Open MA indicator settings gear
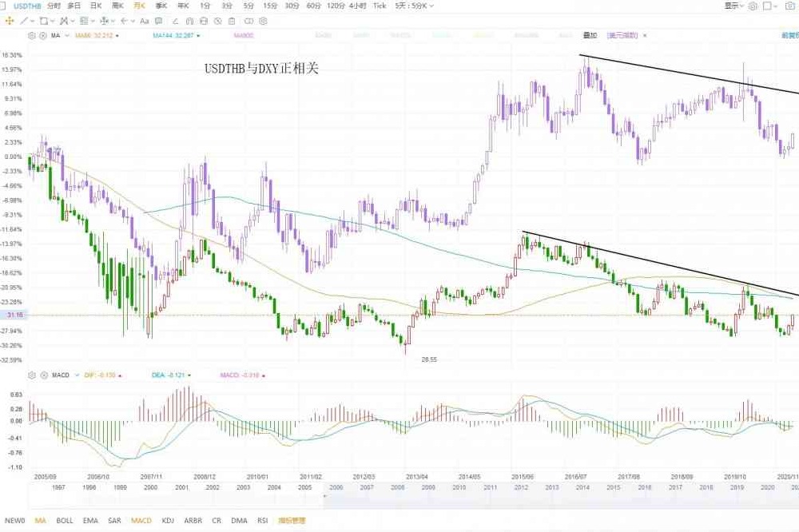Viewport: 799px width, 532px height. [32, 36]
